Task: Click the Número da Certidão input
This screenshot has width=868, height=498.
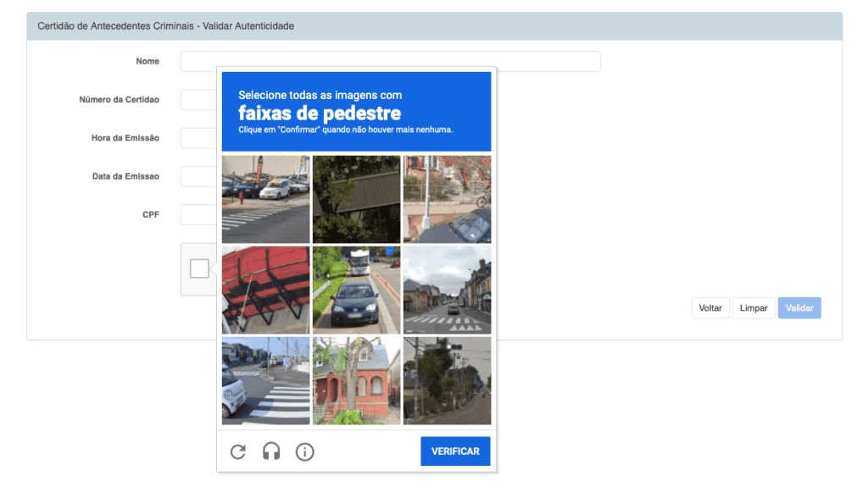Action: (x=198, y=100)
